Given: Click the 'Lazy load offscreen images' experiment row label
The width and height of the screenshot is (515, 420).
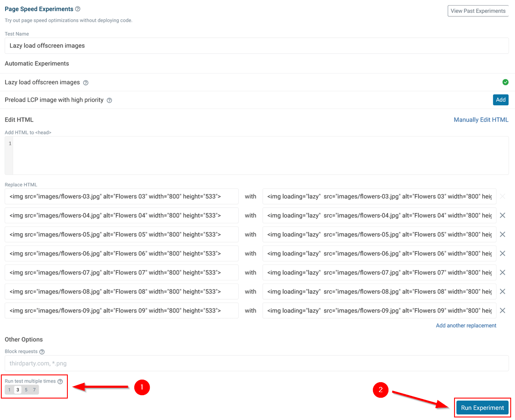Looking at the screenshot, I should coord(42,82).
